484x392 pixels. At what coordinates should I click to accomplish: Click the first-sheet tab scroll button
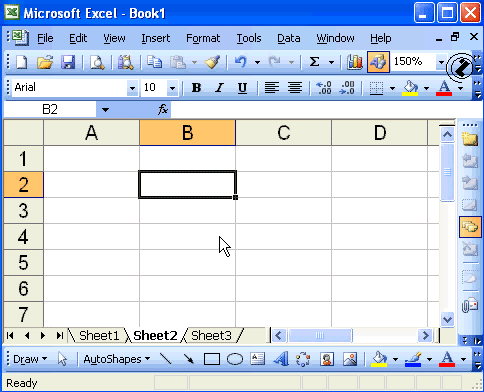click(10, 335)
